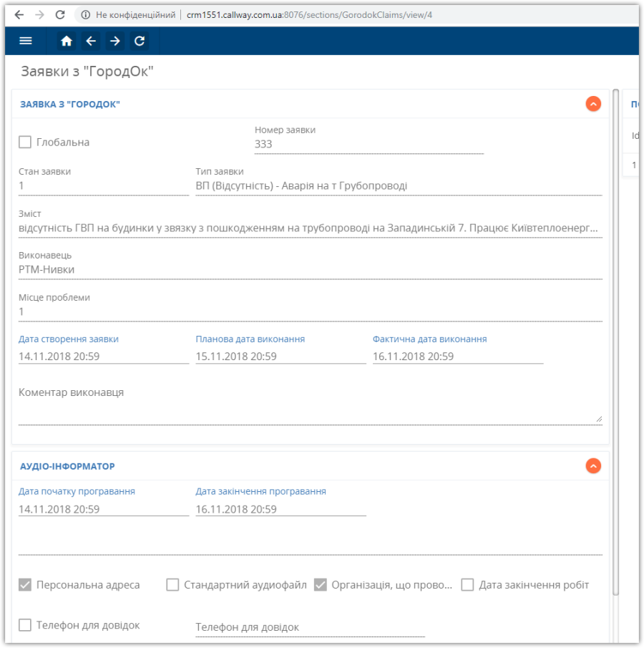
Task: Open the Тип заявки field
Action: 399,186
